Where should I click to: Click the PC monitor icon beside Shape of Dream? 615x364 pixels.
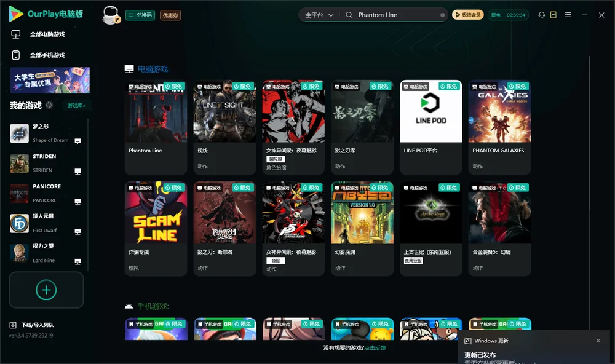(77, 141)
